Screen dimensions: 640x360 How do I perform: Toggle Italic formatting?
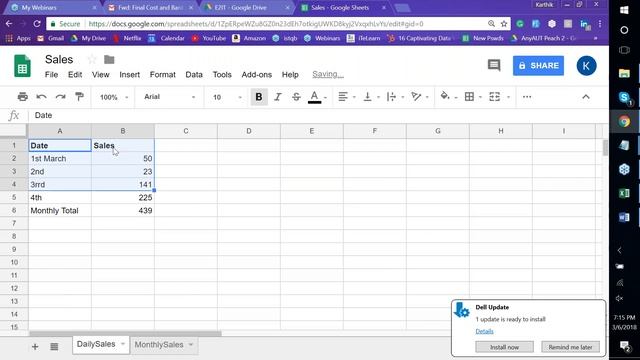(278, 97)
